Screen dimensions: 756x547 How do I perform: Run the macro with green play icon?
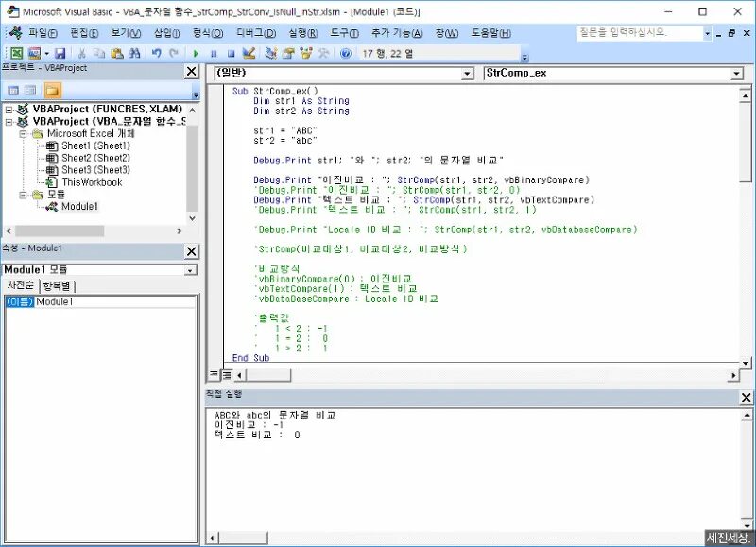coord(196,54)
